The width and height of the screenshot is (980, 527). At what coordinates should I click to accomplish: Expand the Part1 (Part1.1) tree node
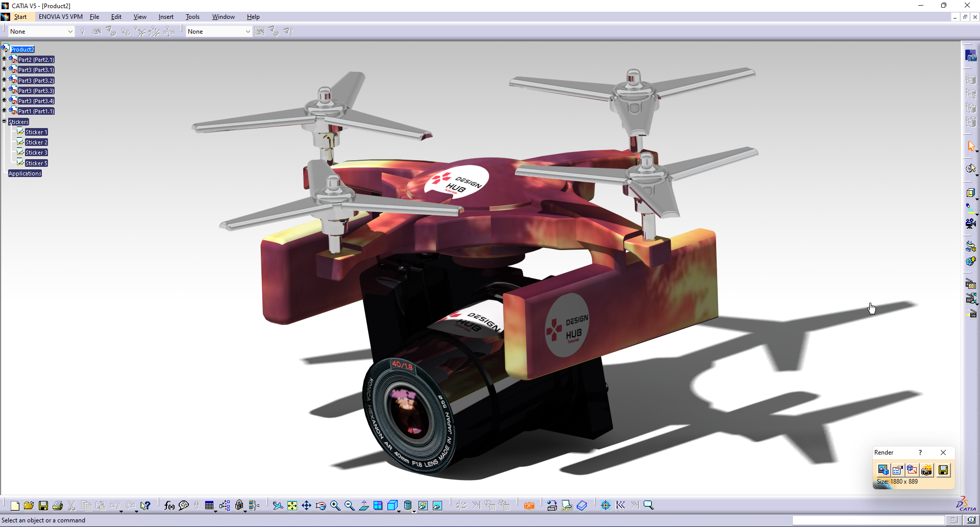pyautogui.click(x=4, y=111)
